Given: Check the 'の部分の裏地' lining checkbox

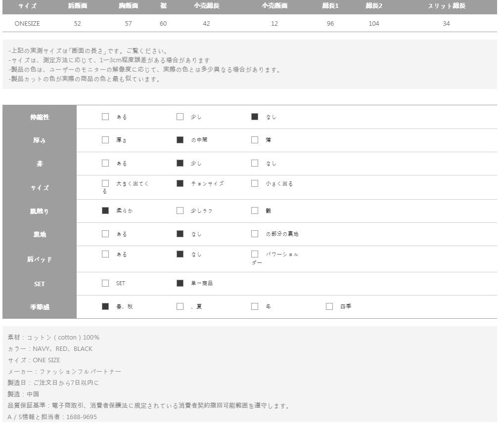Looking at the screenshot, I should point(255,234).
